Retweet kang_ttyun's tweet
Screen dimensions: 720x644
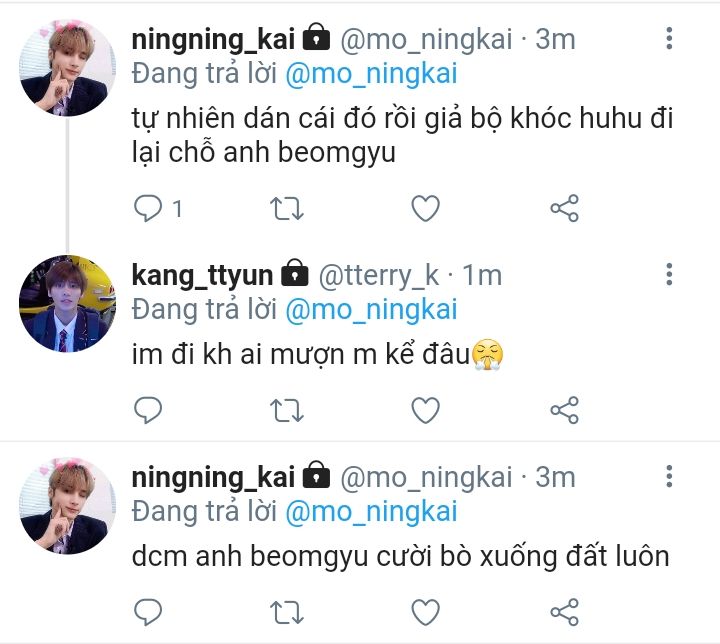click(x=288, y=409)
